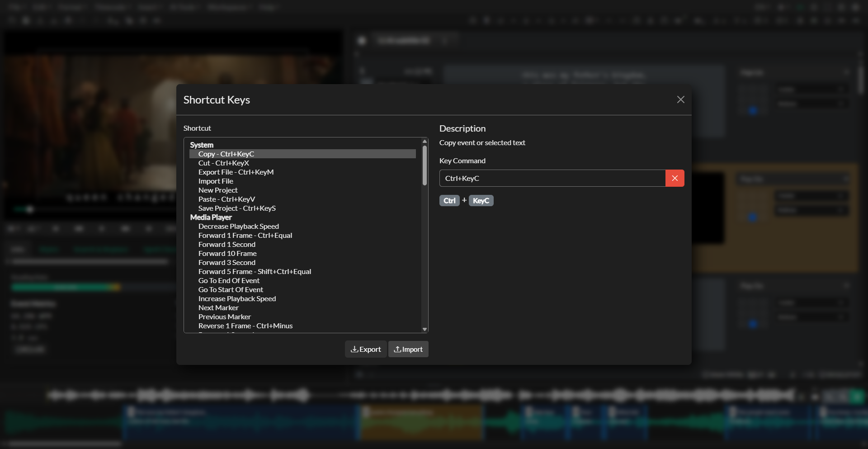
Task: Select the Save Project - Ctrl+KeyS shortcut
Action: click(x=237, y=208)
